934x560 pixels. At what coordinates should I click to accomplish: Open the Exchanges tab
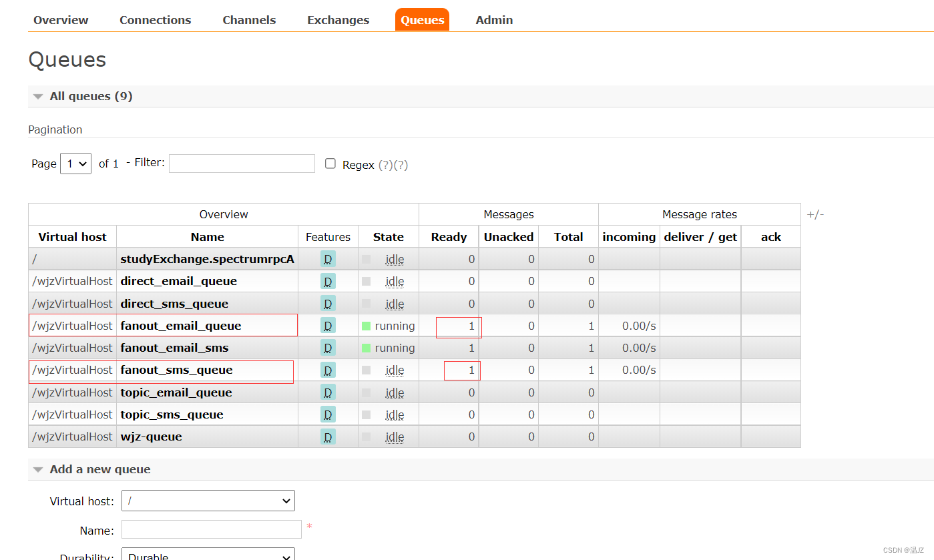tap(338, 20)
